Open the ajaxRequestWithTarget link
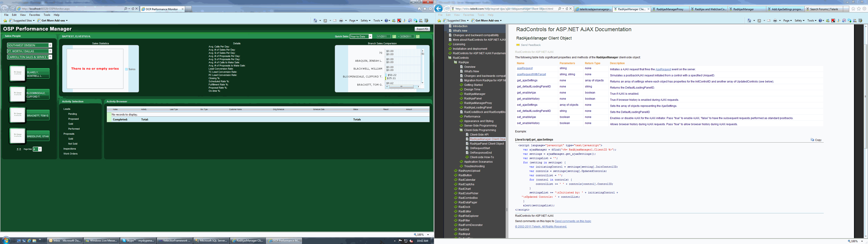Screen dimensions: 868x244 [531, 75]
